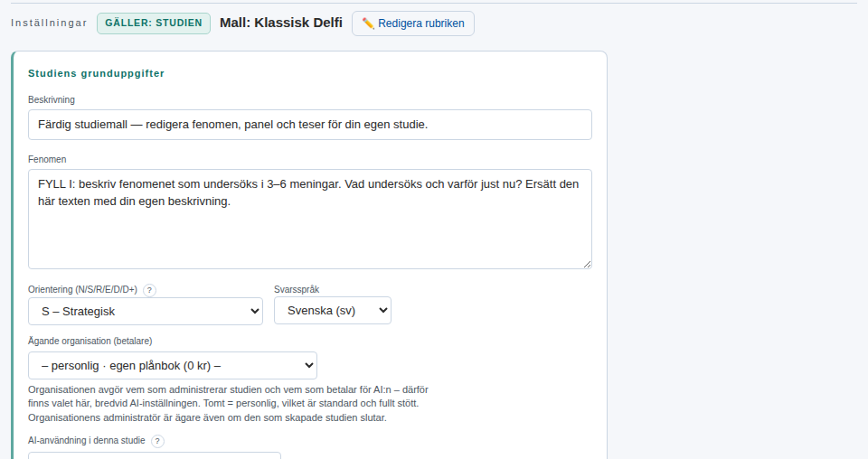
Task: Click the help icon beside AI-användning i denna studie
Action: [x=157, y=441]
